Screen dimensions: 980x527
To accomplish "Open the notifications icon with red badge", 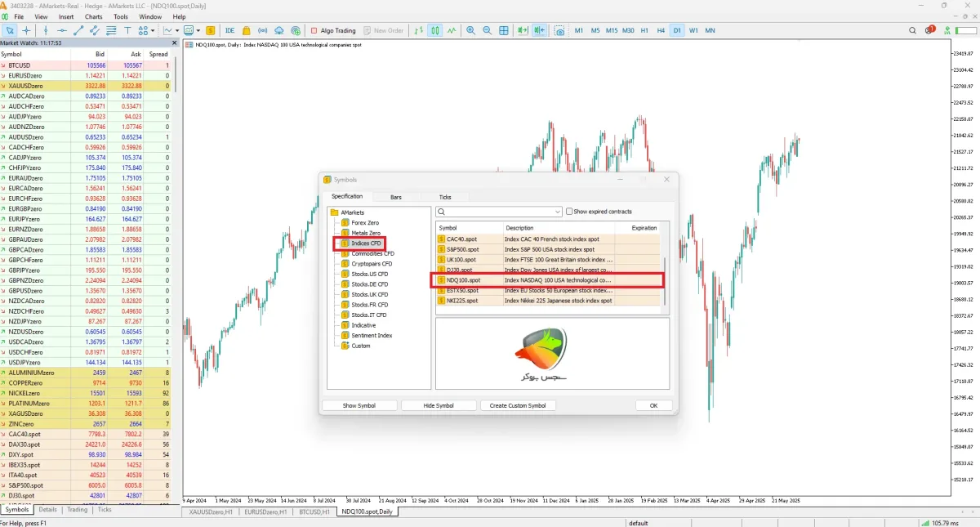I will tap(931, 30).
